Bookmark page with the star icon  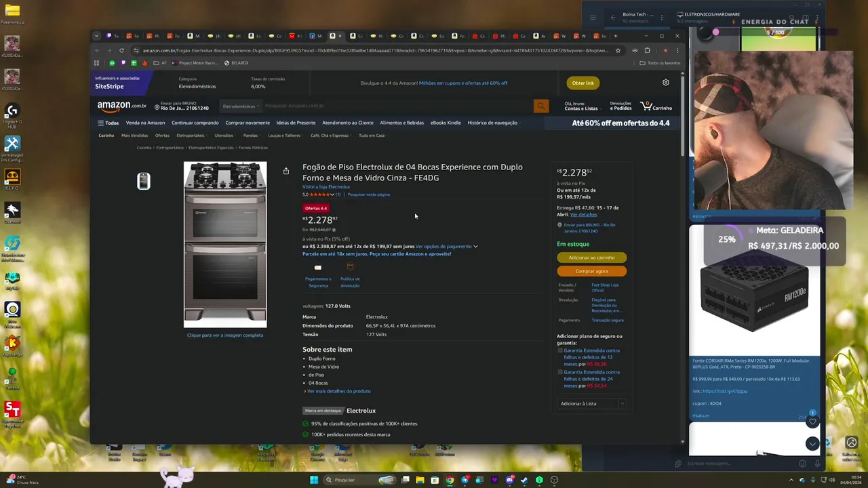tap(618, 50)
